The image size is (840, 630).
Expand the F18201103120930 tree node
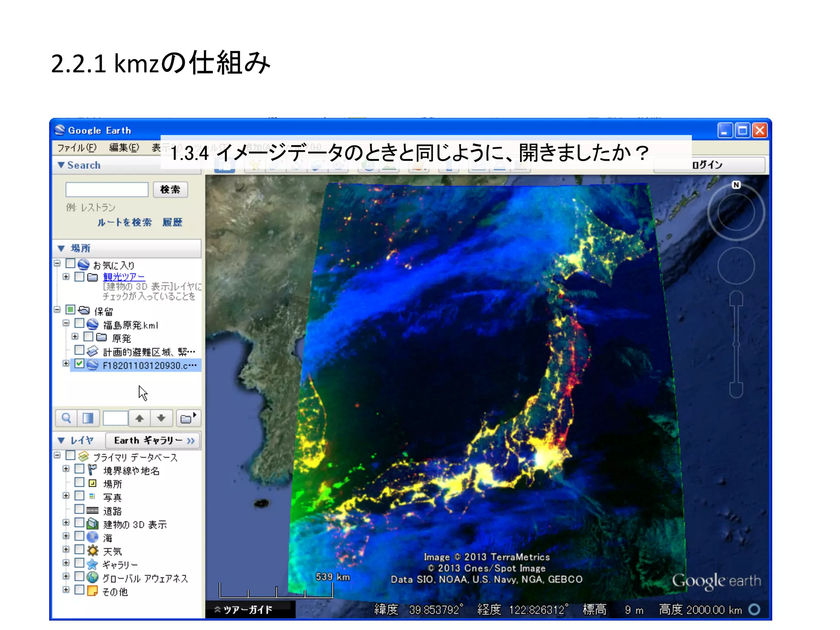66,364
